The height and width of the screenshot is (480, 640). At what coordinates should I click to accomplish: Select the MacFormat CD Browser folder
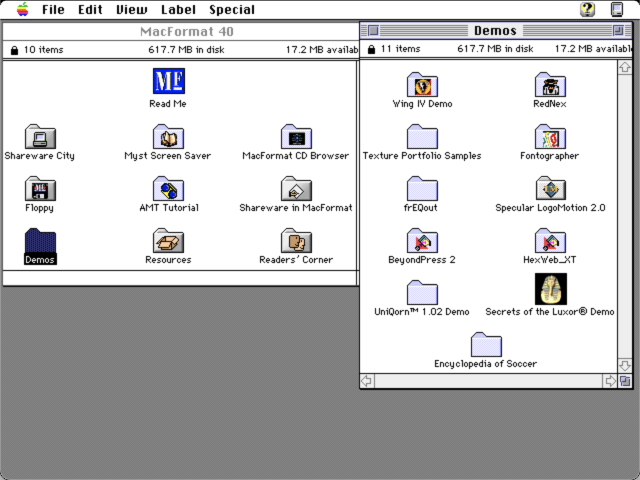coord(296,137)
